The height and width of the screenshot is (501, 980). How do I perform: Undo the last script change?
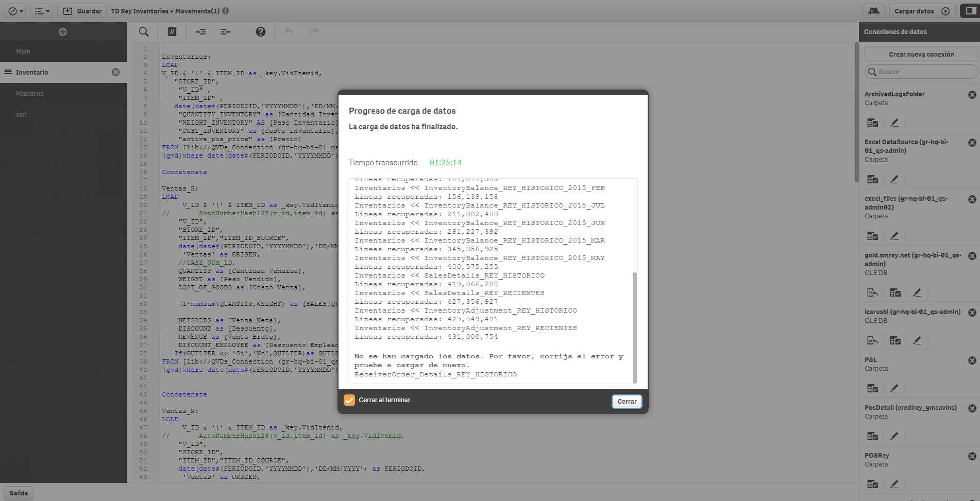point(290,31)
